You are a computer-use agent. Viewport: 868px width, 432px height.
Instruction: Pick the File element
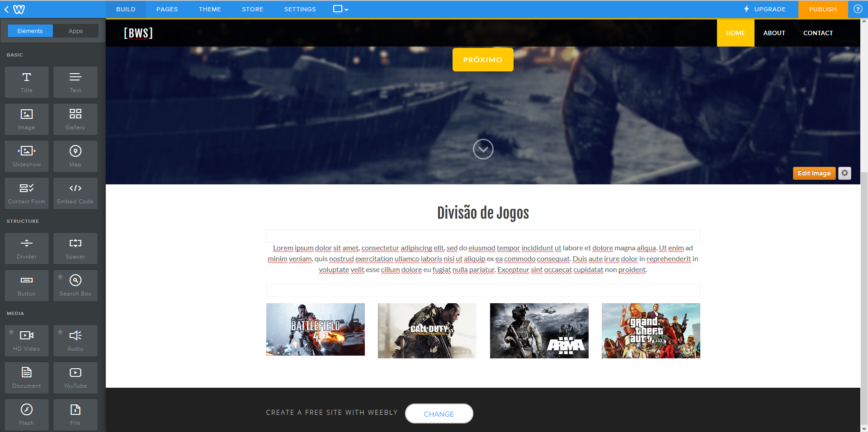(75, 415)
